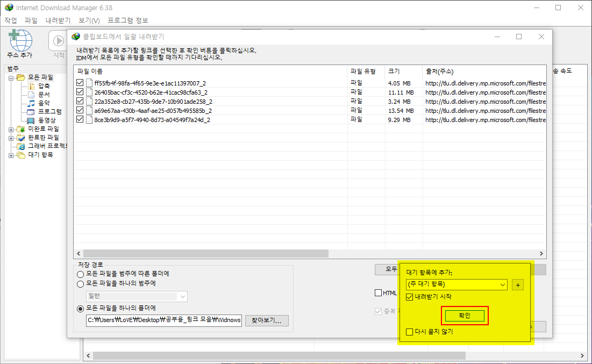
Task: Uncheck the 8ce3b9d9-a5f7 file checkbox
Action: pos(80,119)
